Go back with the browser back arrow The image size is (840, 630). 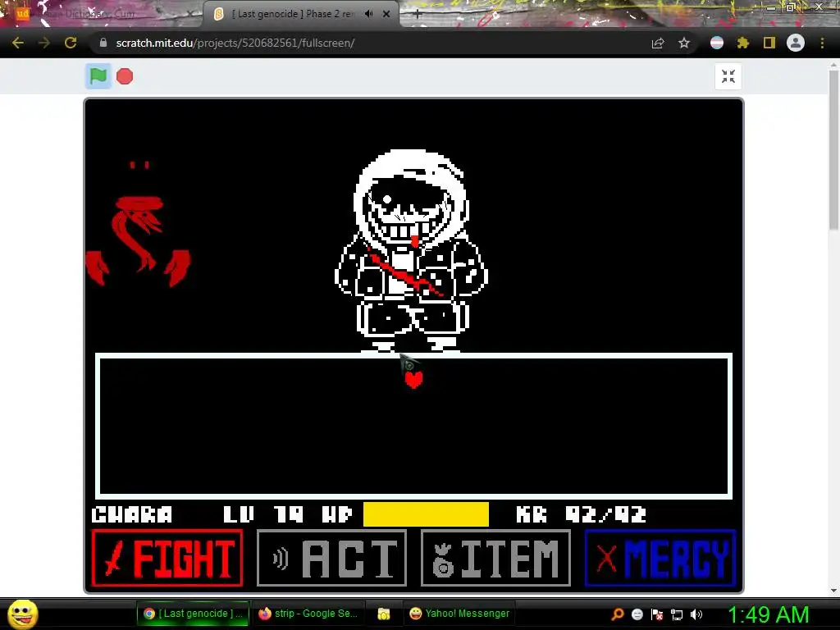[x=18, y=43]
